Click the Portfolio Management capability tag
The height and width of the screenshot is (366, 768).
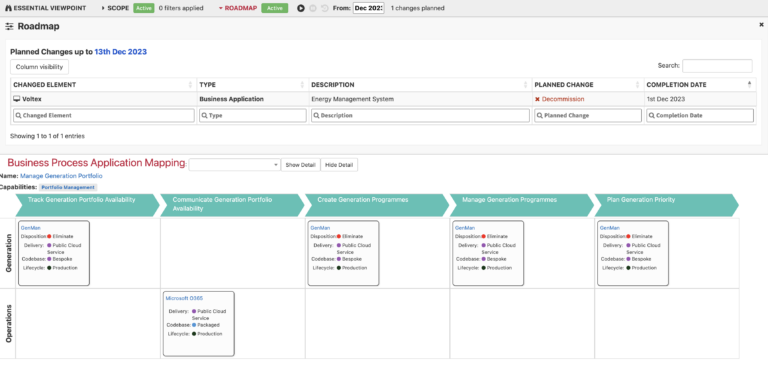point(68,187)
